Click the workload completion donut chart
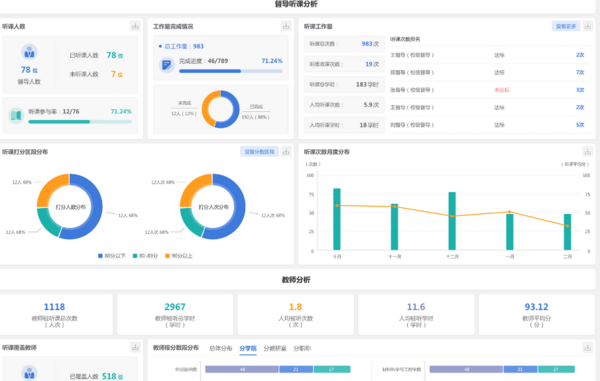Screen dimensions: 600x381 [220, 109]
